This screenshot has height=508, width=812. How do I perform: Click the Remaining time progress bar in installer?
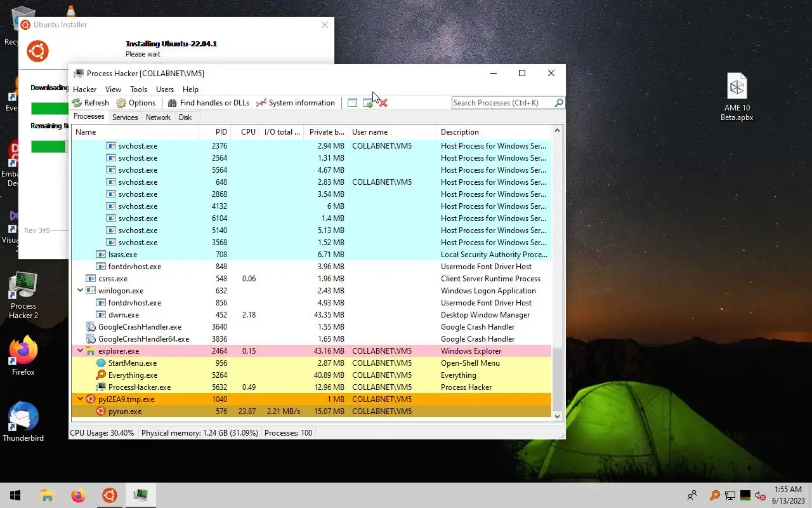tap(50, 147)
